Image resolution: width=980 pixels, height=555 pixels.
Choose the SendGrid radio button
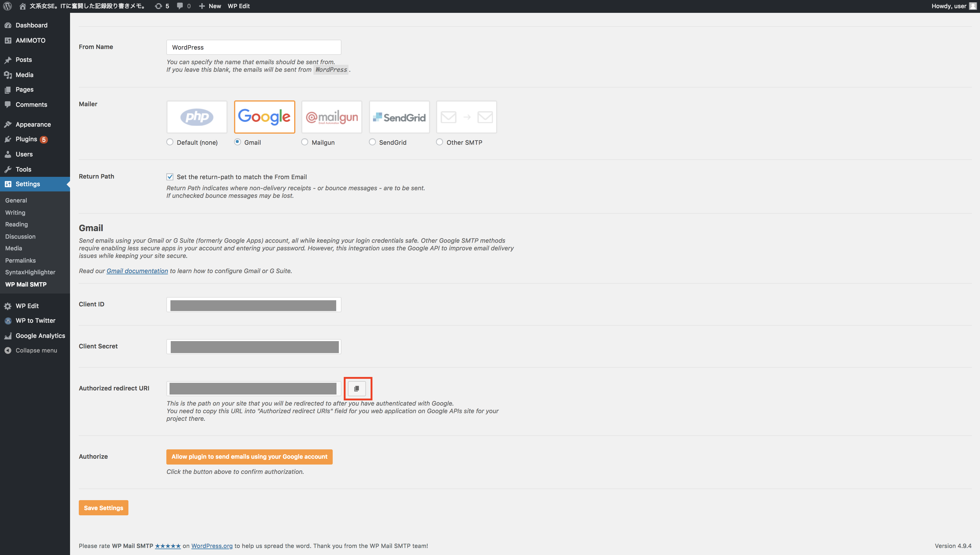[x=372, y=142]
